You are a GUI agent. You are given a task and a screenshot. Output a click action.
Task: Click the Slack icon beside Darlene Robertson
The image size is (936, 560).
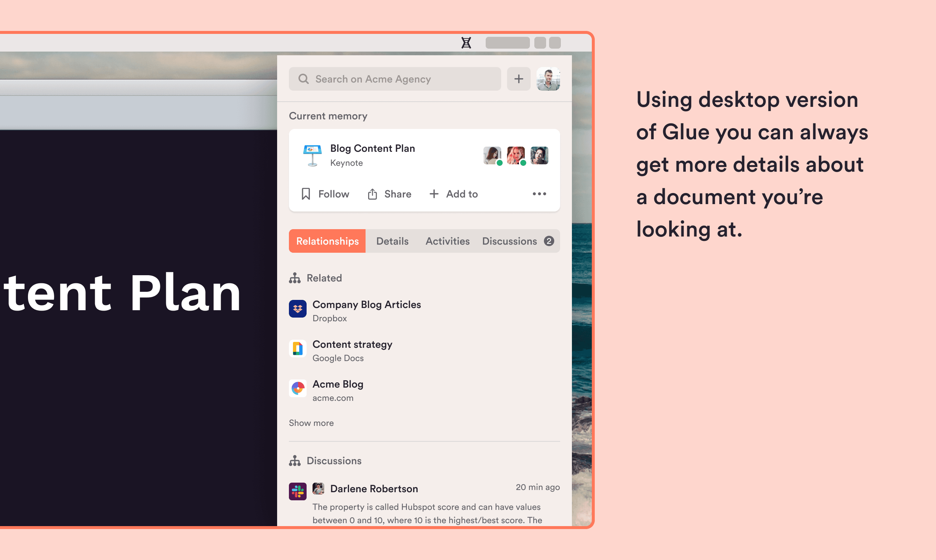297,491
